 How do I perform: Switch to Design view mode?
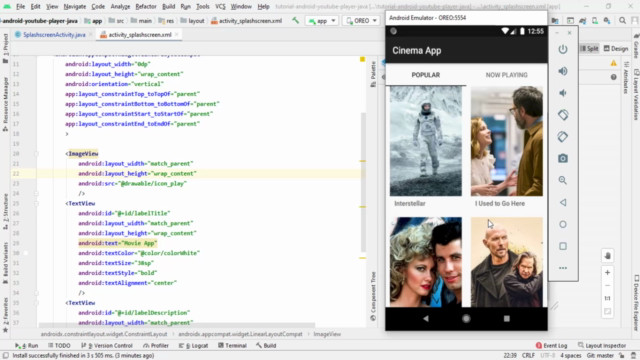(616, 49)
